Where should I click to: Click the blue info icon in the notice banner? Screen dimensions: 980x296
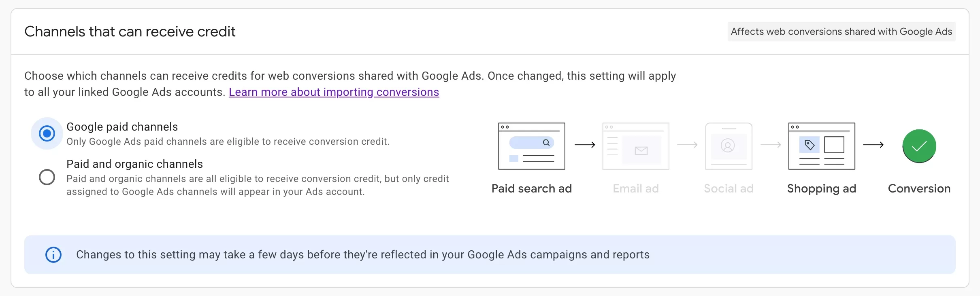(53, 255)
